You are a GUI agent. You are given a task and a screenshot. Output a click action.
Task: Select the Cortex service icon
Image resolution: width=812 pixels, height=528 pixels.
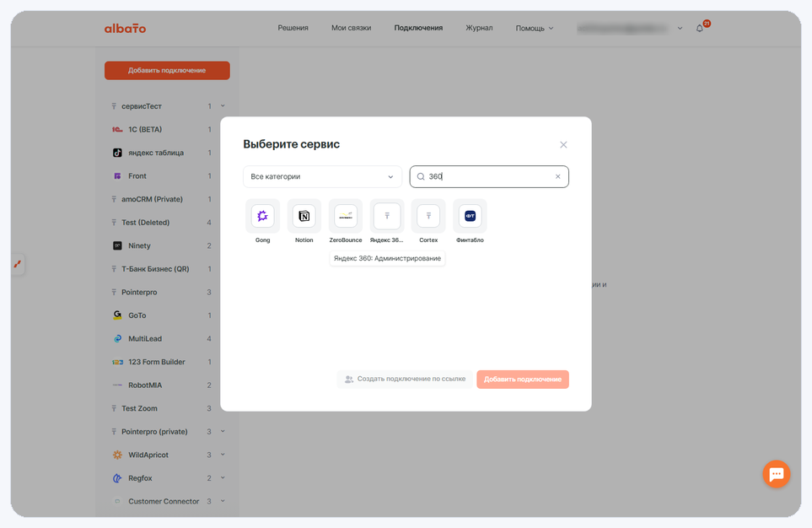[x=428, y=216]
